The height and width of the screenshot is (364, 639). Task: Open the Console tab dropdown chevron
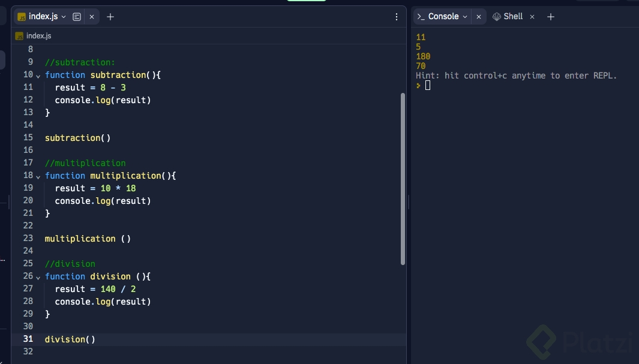pos(465,17)
